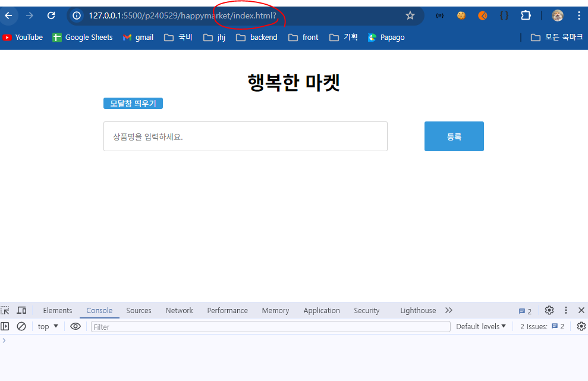Open the front bookmark folder
This screenshot has width=588, height=381.
pos(303,37)
